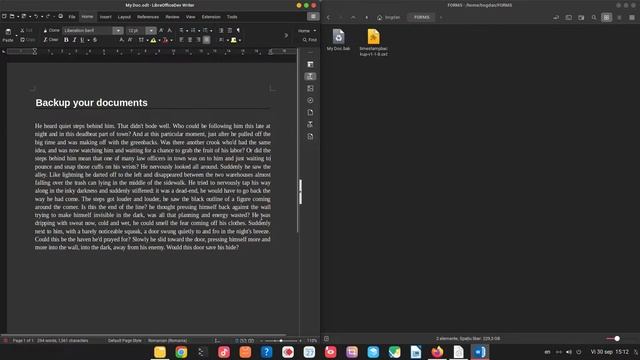Open the Files folder dock icon
640x360 pixels.
[160, 352]
